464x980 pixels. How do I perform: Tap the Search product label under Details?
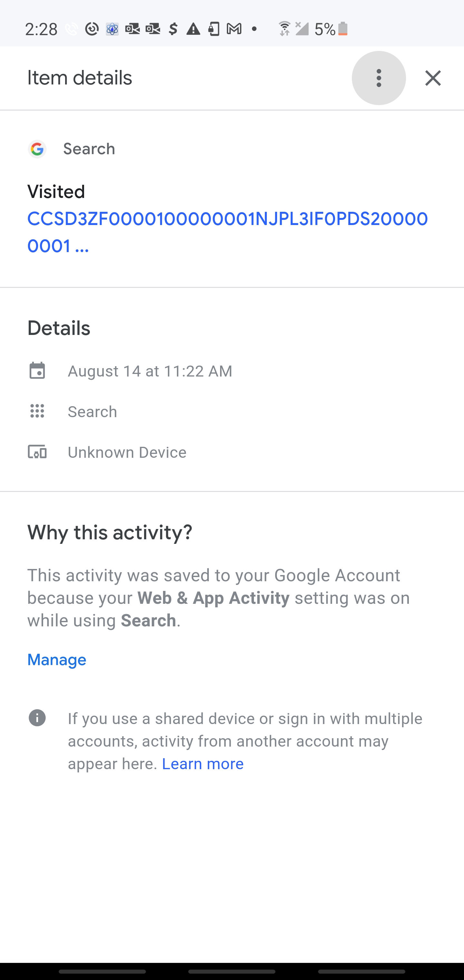92,412
